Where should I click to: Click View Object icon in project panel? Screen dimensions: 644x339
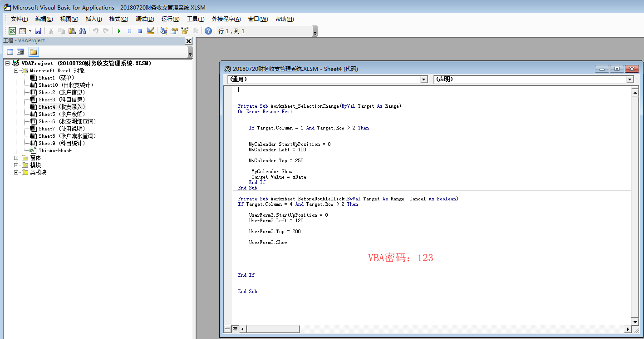click(20, 52)
